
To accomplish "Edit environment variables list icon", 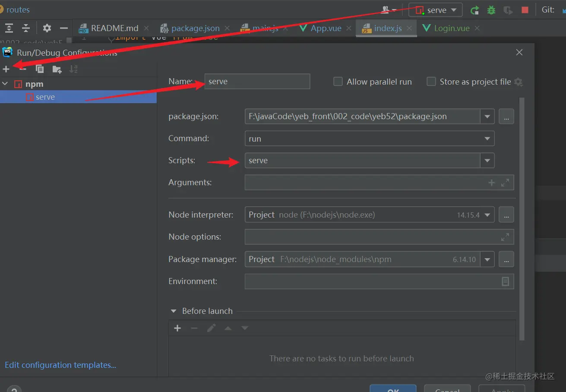I will click(505, 281).
